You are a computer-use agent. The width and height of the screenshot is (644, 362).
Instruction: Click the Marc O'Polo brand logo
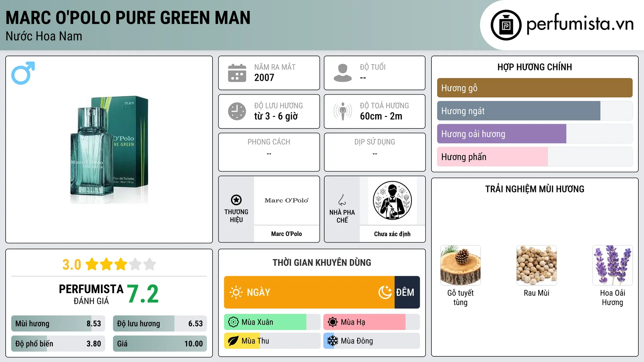click(286, 200)
